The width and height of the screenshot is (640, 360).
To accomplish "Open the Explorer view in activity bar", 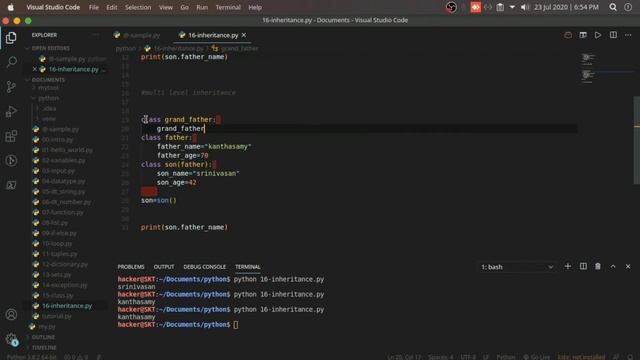I will click(11, 38).
